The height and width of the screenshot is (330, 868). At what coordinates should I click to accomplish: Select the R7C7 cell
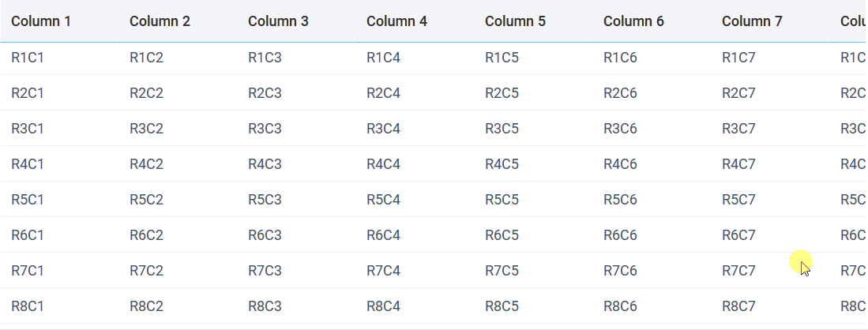738,270
